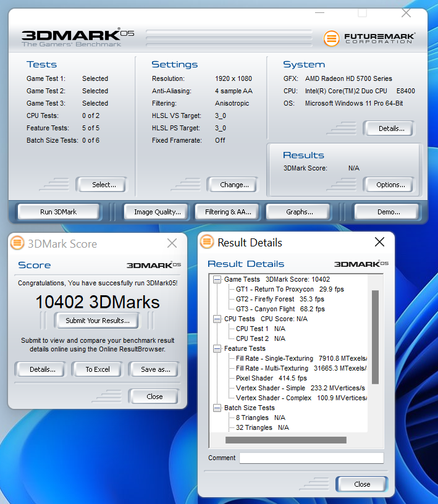This screenshot has width=438, height=504.
Task: Click the Fixed Framerate value Off
Action: (220, 140)
